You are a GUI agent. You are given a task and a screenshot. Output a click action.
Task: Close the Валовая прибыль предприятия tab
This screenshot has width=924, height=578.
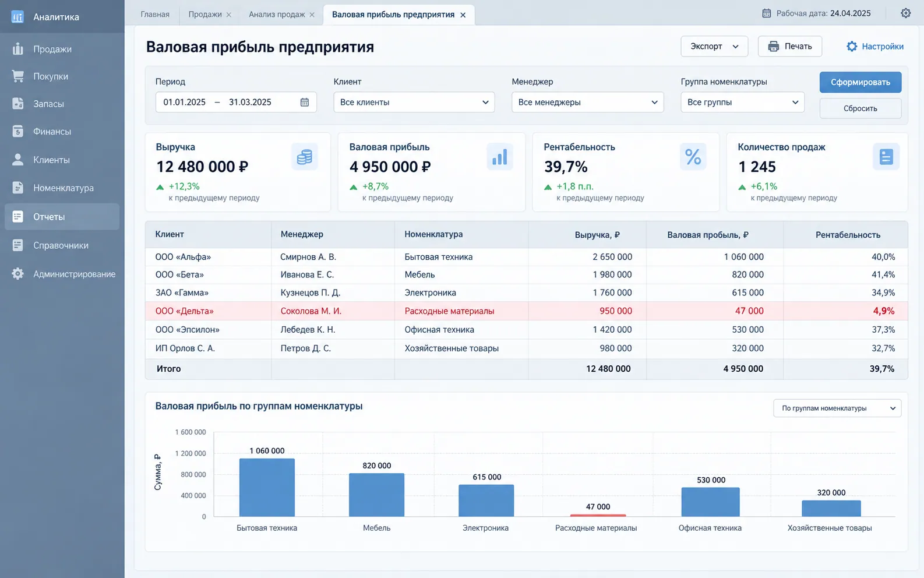463,15
